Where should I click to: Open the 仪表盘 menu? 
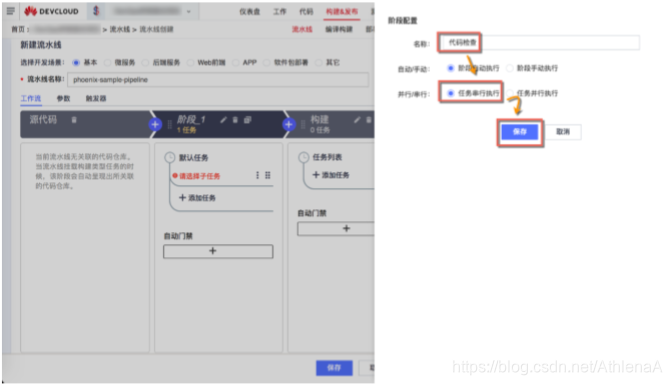249,12
